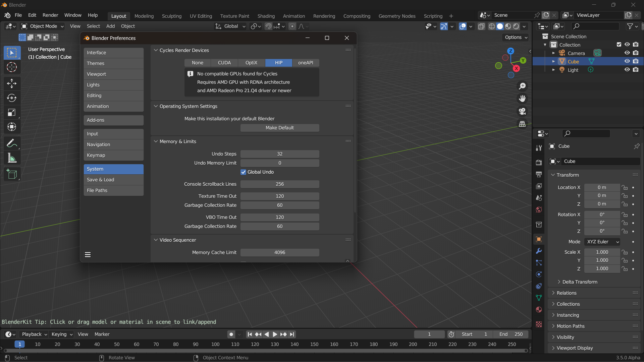This screenshot has height=362, width=644.
Task: Click the pan view hand icon
Action: [x=522, y=99]
